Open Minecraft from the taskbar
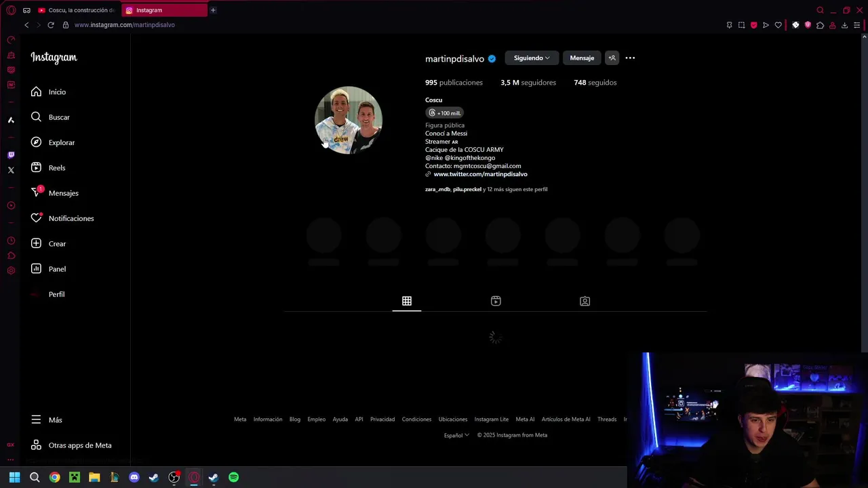Viewport: 868px width, 488px height. coord(75,477)
